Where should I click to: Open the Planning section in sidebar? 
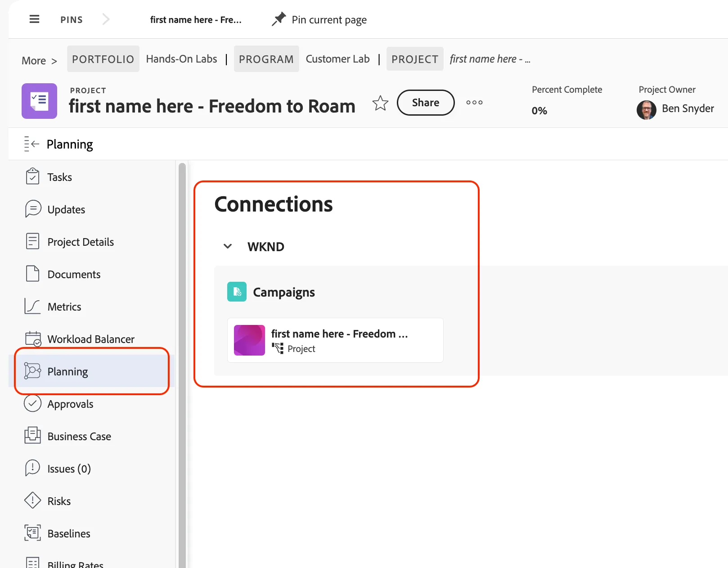tap(91, 371)
